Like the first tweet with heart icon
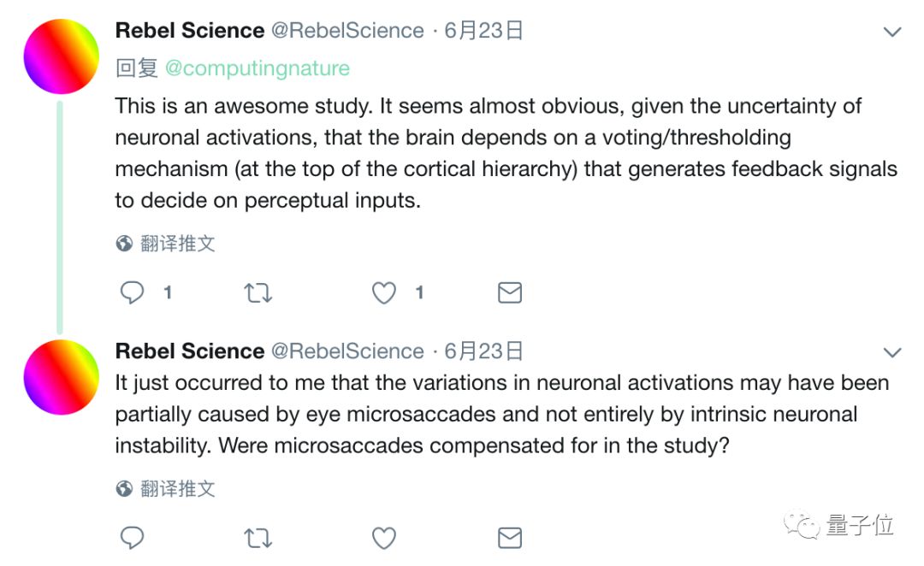 384,293
